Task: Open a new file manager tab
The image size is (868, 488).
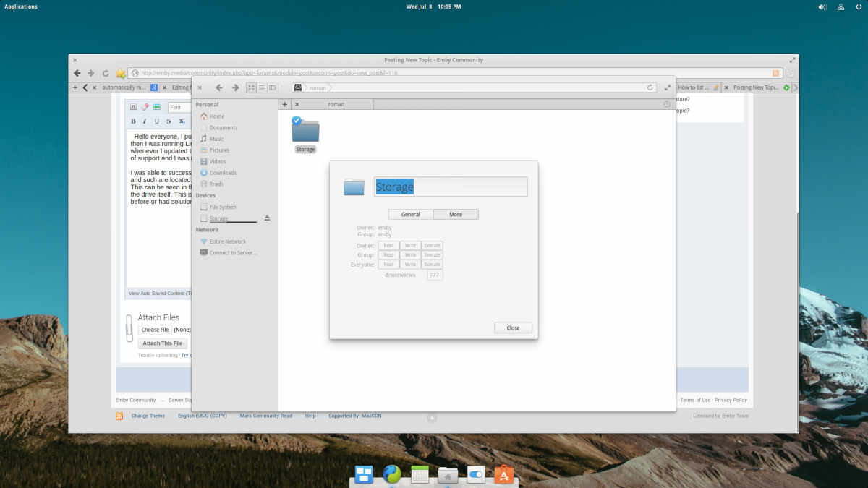Action: point(285,104)
